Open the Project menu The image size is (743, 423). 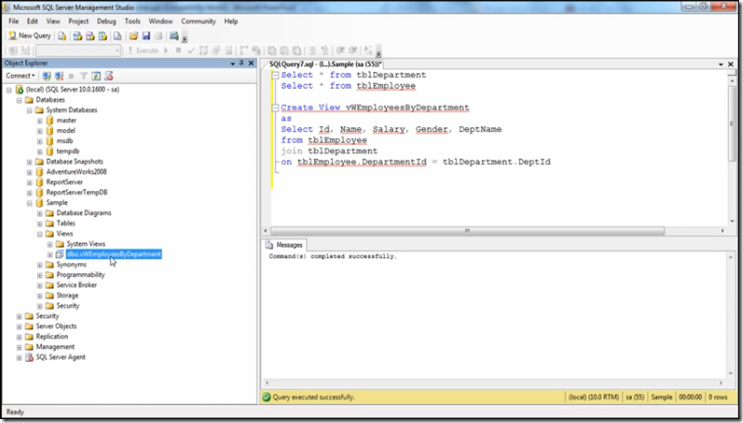(79, 21)
